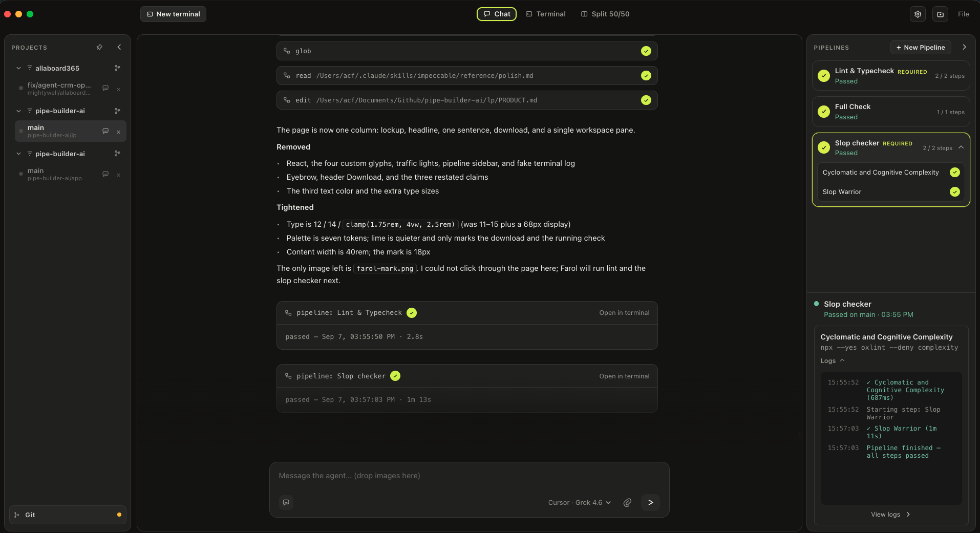Click the edit PRODUCT.md tool call row

[x=467, y=100]
